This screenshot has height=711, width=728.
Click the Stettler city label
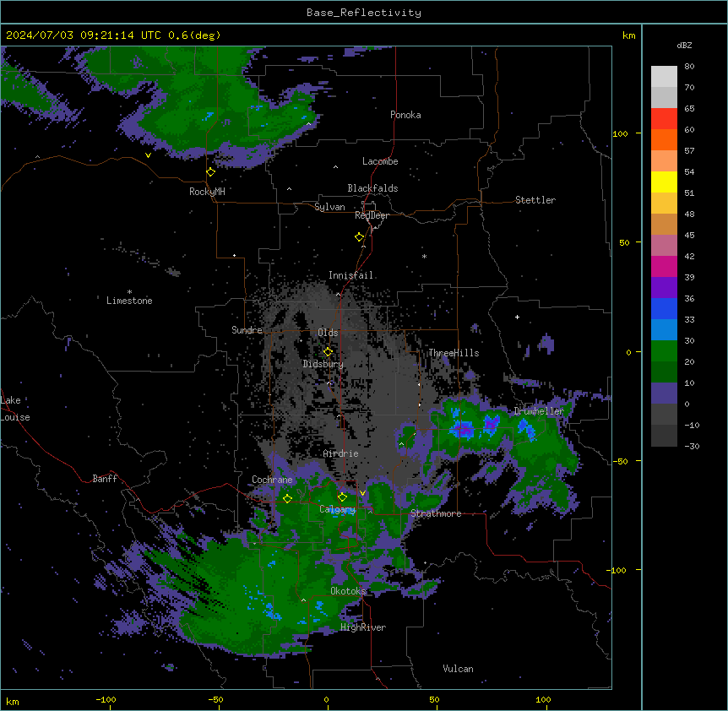tap(535, 200)
